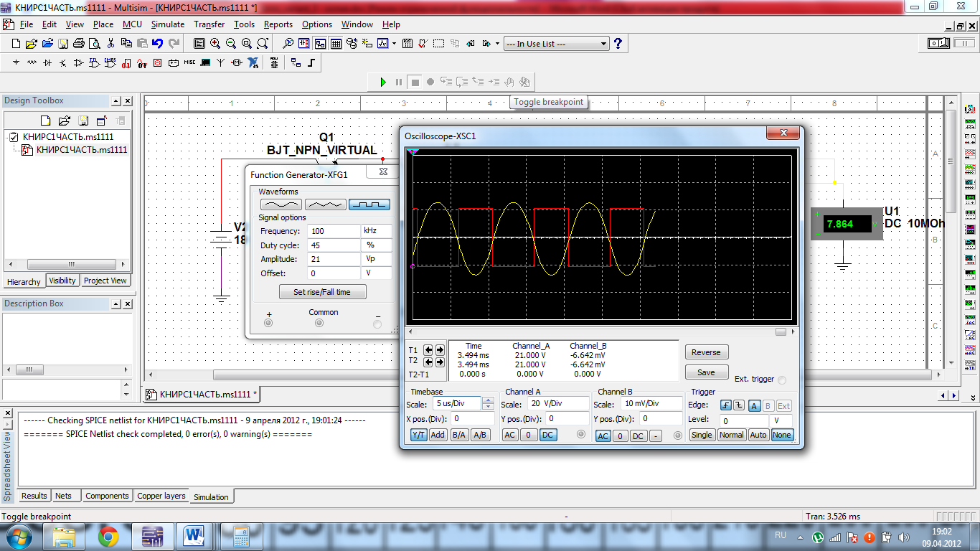
Task: Select sine waveform in Function Generator
Action: 281,204
